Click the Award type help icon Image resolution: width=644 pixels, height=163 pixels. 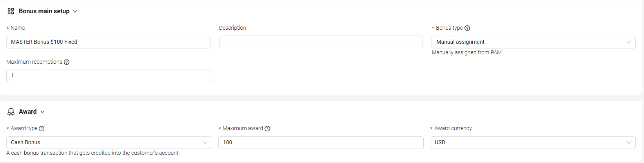[x=42, y=129]
